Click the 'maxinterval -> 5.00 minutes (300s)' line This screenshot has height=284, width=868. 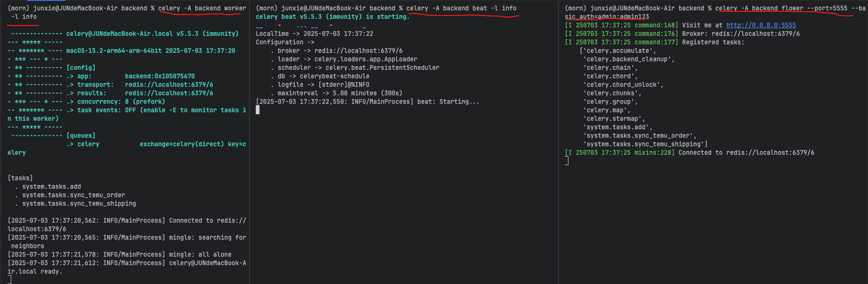click(x=340, y=93)
